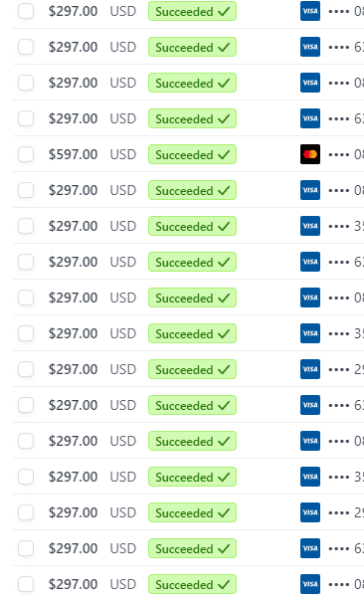Open the $597.00 payment amount
Image resolution: width=364 pixels, height=600 pixels.
[73, 154]
